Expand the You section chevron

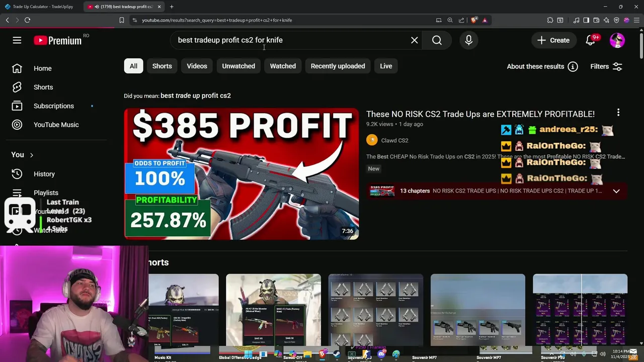point(31,155)
